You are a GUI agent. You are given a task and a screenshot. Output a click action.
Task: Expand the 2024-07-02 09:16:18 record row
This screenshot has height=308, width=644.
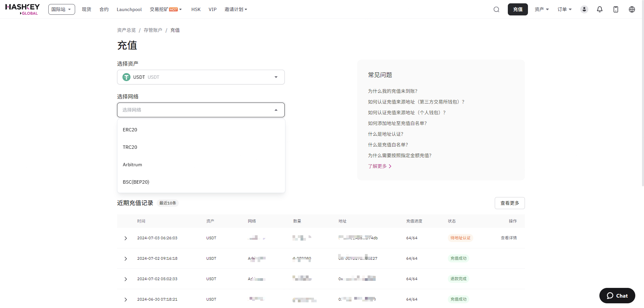tap(126, 259)
